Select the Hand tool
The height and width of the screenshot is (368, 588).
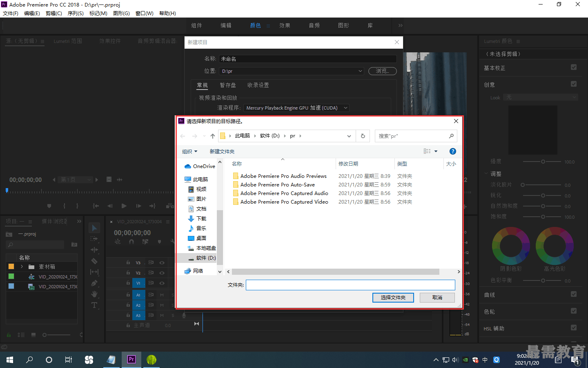[94, 294]
